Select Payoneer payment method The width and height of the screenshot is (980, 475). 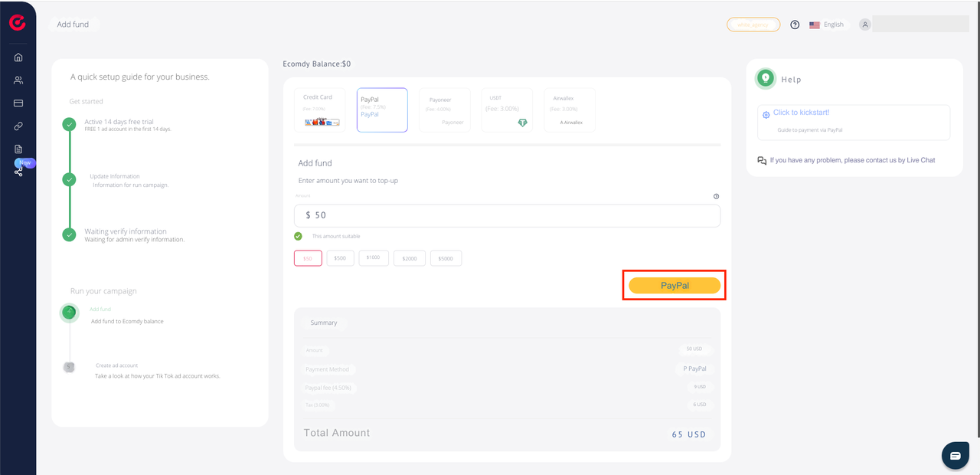pos(445,110)
